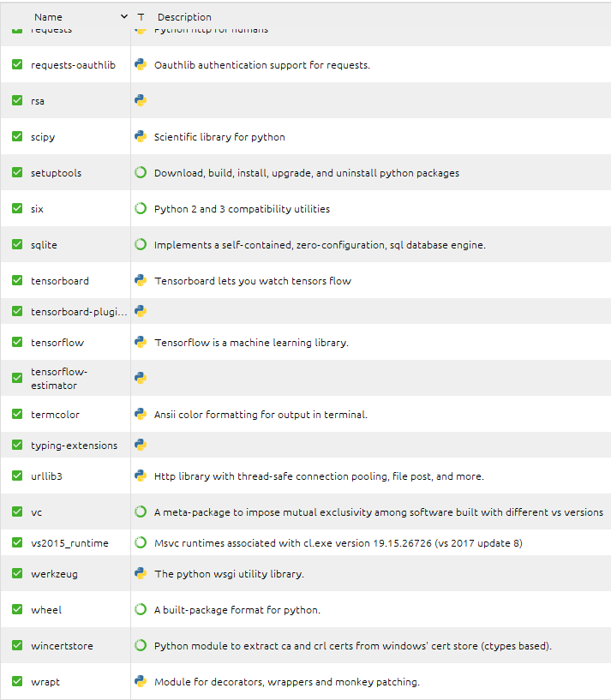Select the scipy package name

tap(43, 137)
